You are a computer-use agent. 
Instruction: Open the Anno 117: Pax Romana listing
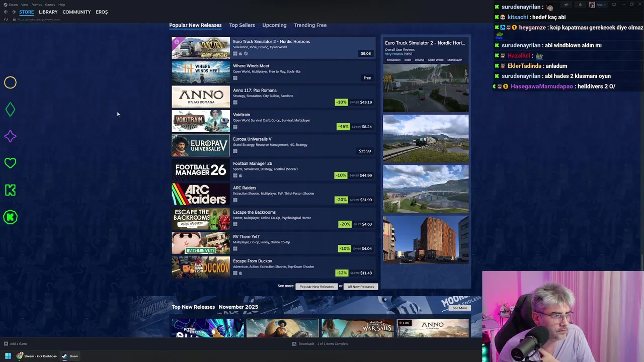click(274, 97)
